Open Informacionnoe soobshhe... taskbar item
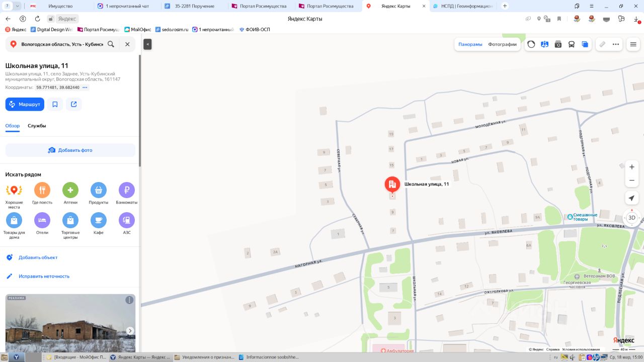 coord(269,357)
